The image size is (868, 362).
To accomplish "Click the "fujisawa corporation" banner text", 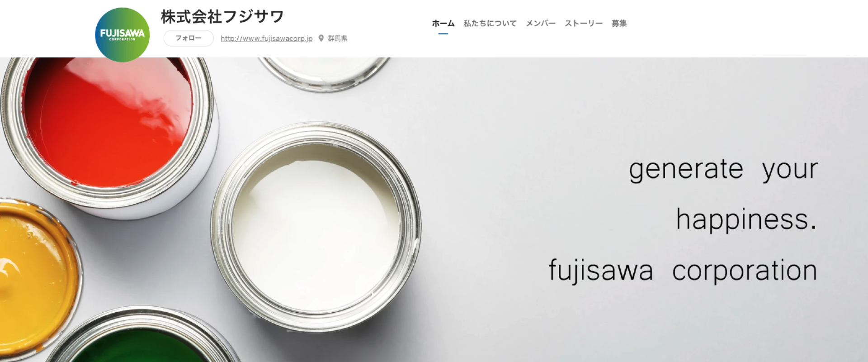I will click(x=683, y=271).
